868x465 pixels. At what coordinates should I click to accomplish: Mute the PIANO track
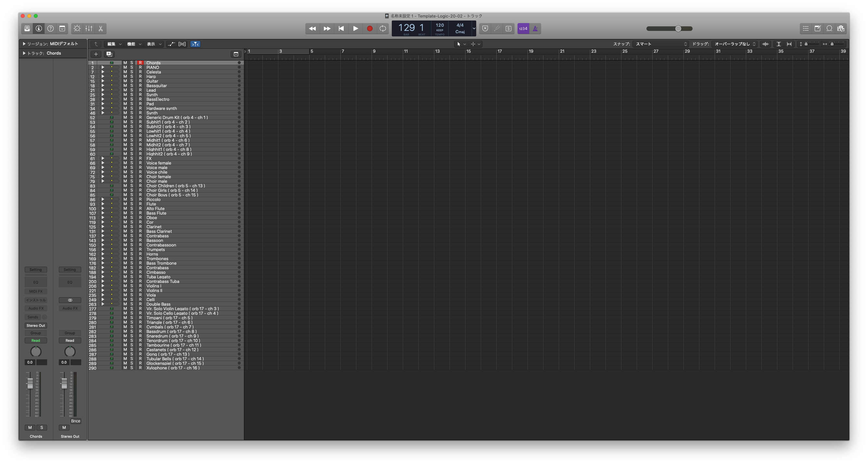(x=125, y=67)
